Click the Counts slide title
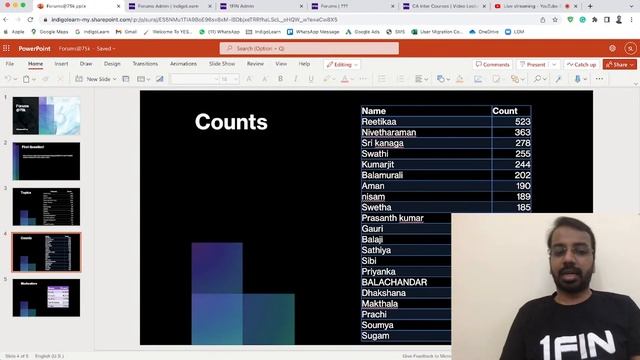Screen dimensions: 640x360 click(x=231, y=122)
